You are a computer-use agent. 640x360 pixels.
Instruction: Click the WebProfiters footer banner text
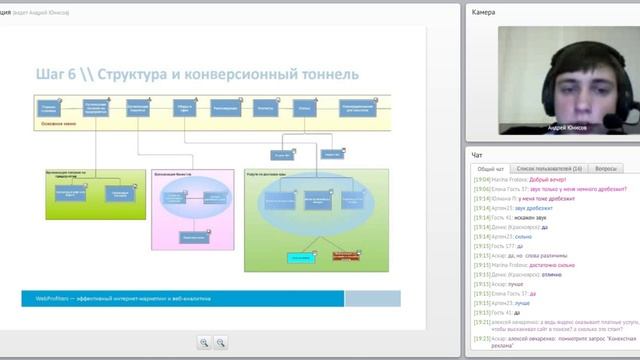[123, 299]
